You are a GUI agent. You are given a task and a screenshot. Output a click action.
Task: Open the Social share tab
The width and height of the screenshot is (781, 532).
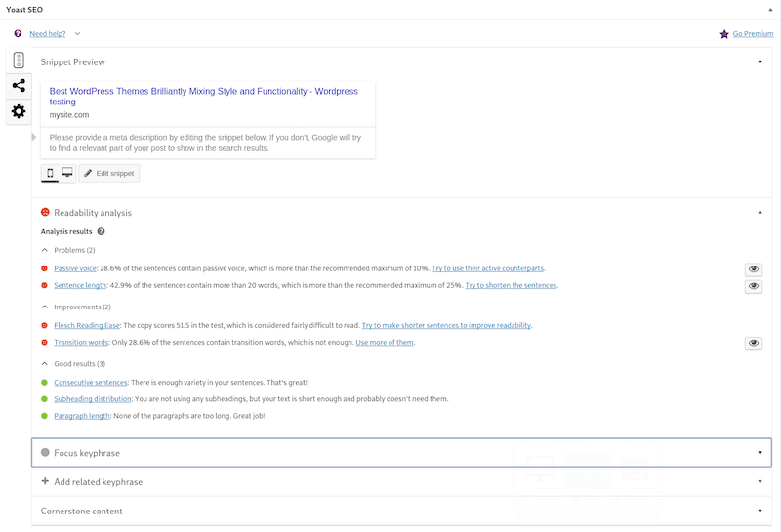(x=19, y=86)
